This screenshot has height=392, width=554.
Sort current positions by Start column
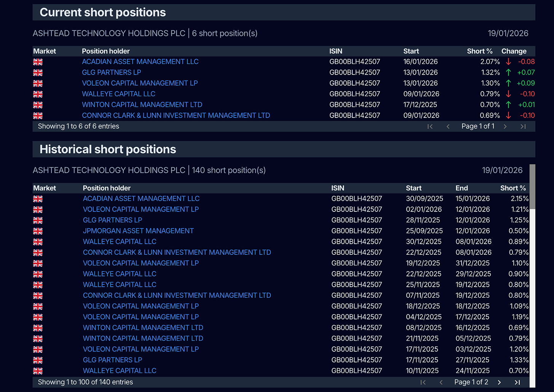[411, 51]
